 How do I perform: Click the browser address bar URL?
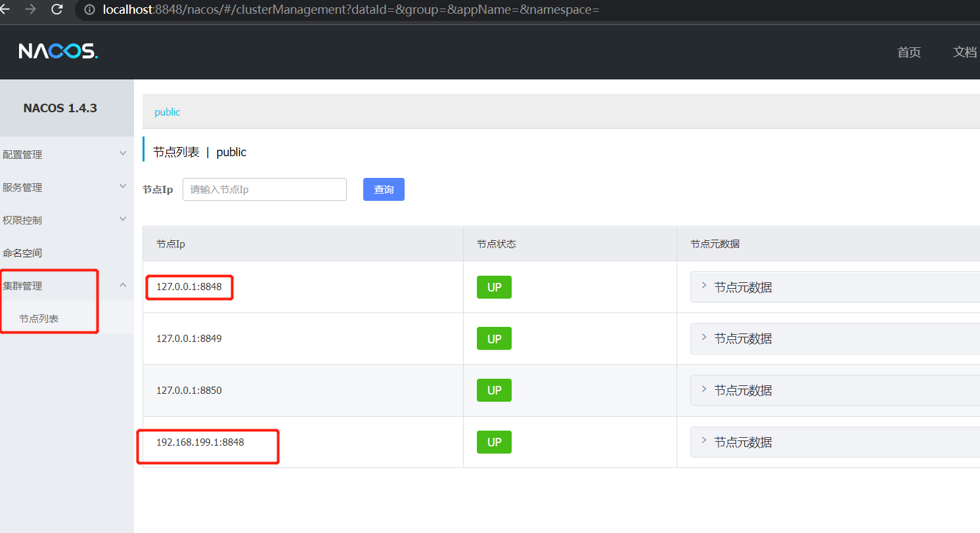pos(351,10)
